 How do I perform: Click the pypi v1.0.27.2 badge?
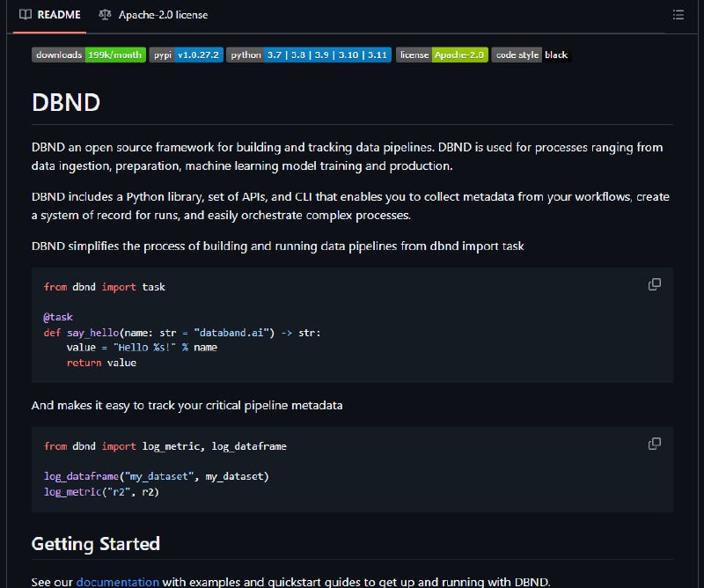coord(187,55)
